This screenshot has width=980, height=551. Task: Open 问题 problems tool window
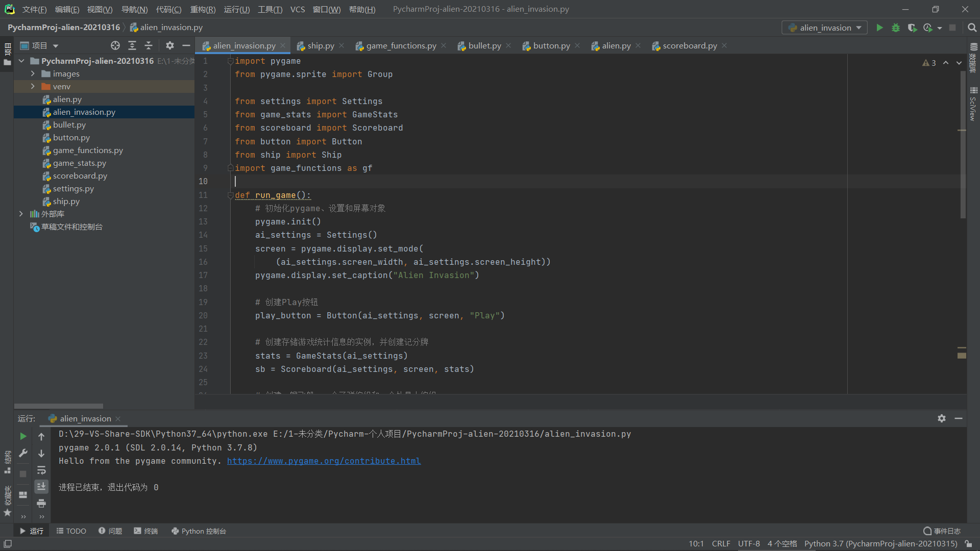(x=110, y=531)
